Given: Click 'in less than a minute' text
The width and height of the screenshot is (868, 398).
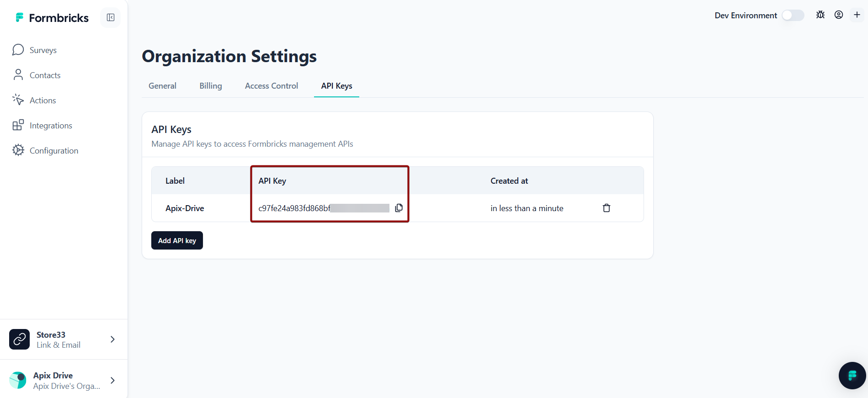Looking at the screenshot, I should 527,208.
